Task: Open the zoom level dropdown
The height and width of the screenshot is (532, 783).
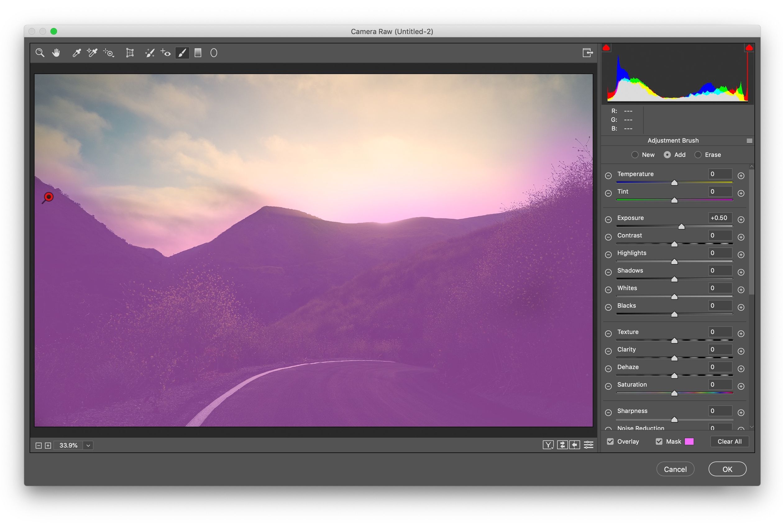Action: click(x=88, y=445)
